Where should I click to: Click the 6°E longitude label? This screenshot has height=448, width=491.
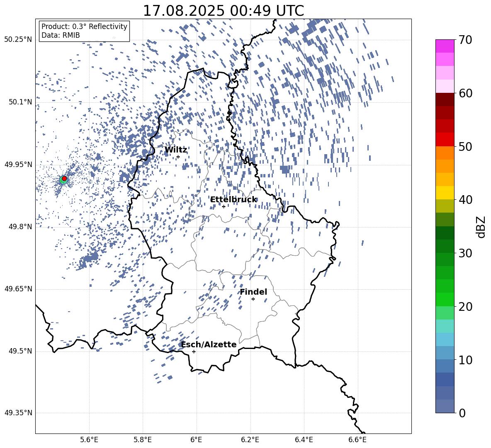click(x=196, y=440)
